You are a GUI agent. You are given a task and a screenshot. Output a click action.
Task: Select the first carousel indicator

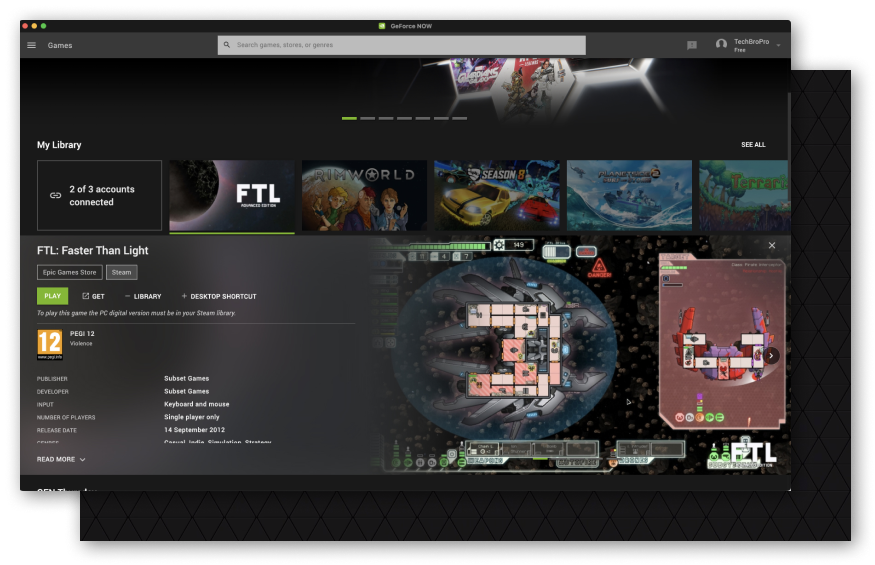coord(349,118)
